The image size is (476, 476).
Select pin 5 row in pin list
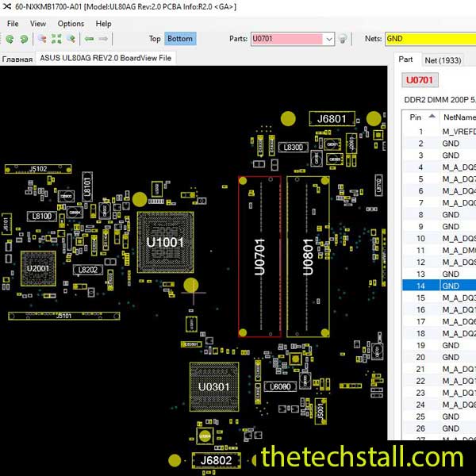coord(440,179)
